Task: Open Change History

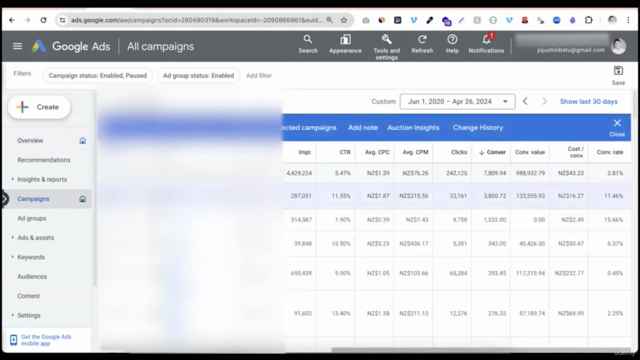Action: click(478, 127)
